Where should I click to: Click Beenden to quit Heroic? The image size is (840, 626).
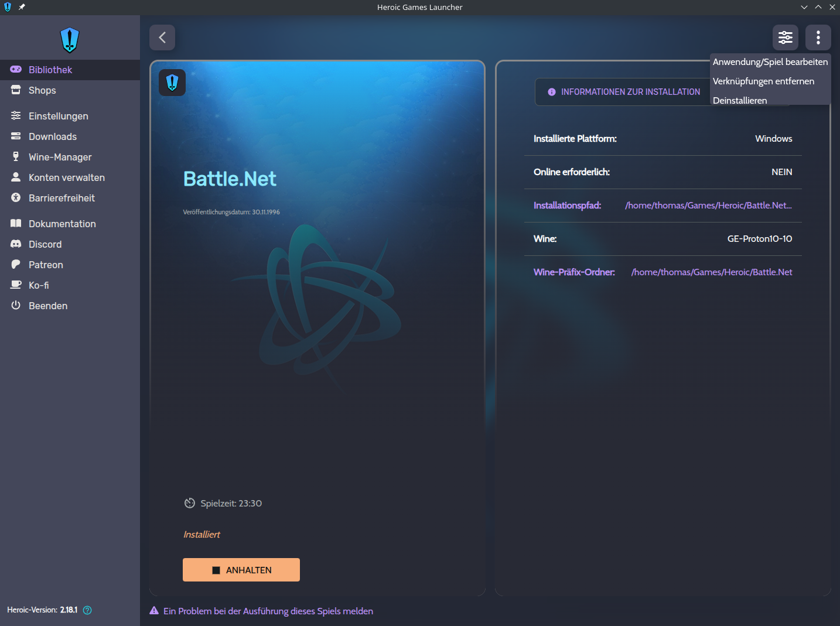[70, 306]
